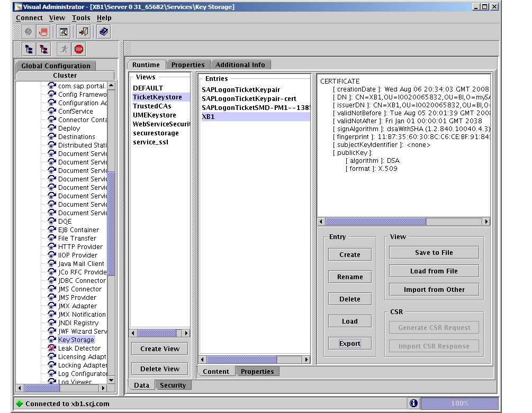The height and width of the screenshot is (413, 532).
Task: Open the Help menu
Action: [104, 18]
